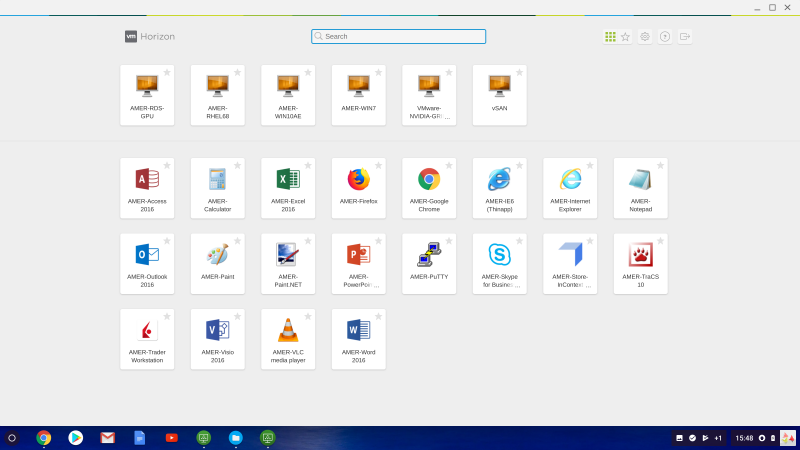
Task: Click the Search input field
Action: (400, 36)
